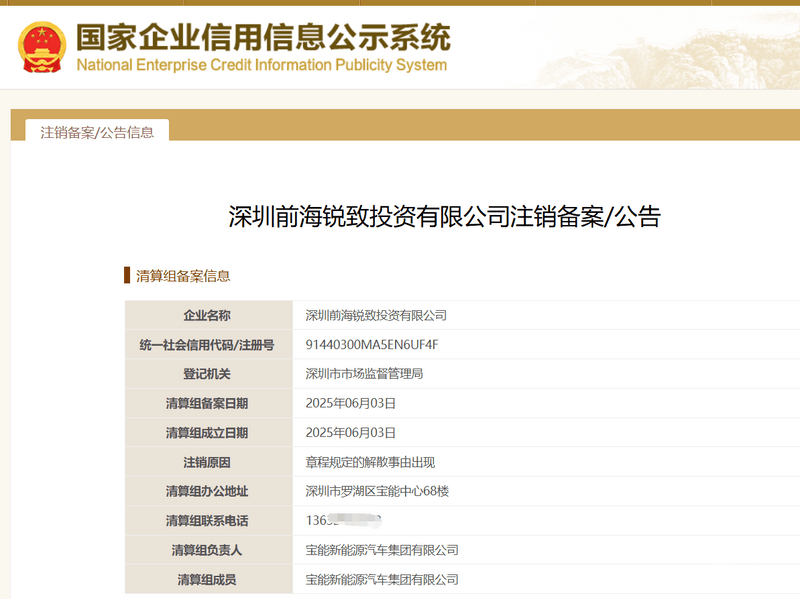Image resolution: width=800 pixels, height=599 pixels.
Task: Click the date in the 清算组备案日期 row
Action: 351,403
